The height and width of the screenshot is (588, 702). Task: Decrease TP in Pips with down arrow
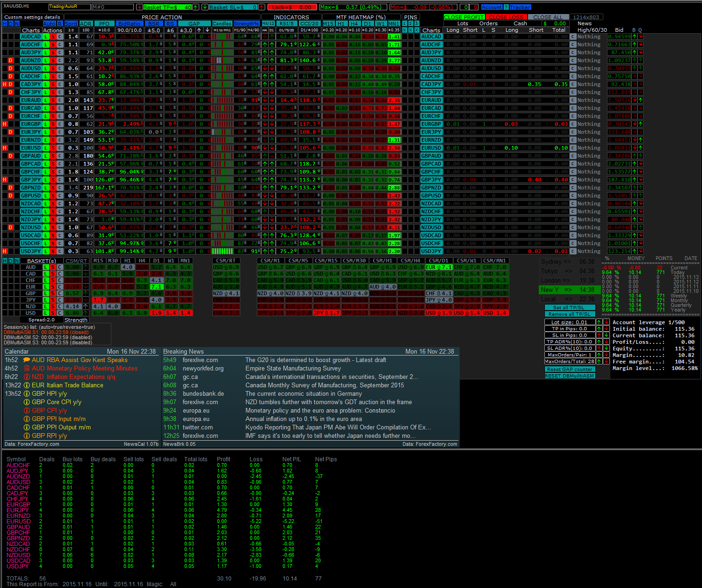coord(606,329)
